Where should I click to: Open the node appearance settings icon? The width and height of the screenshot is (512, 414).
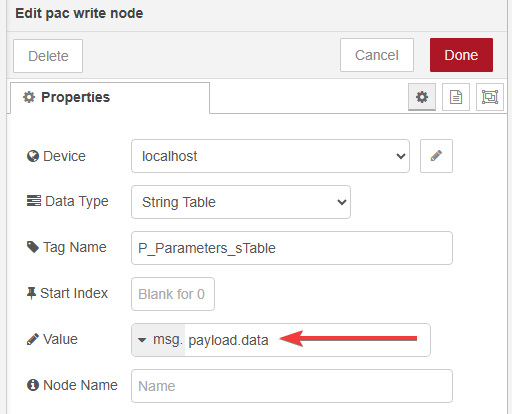click(x=490, y=97)
